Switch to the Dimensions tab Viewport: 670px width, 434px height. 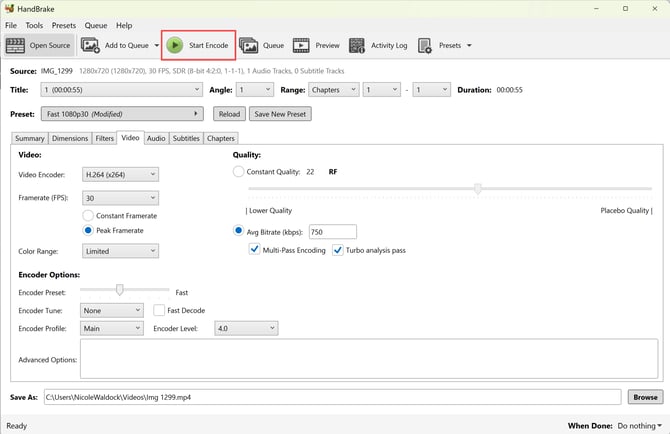70,138
